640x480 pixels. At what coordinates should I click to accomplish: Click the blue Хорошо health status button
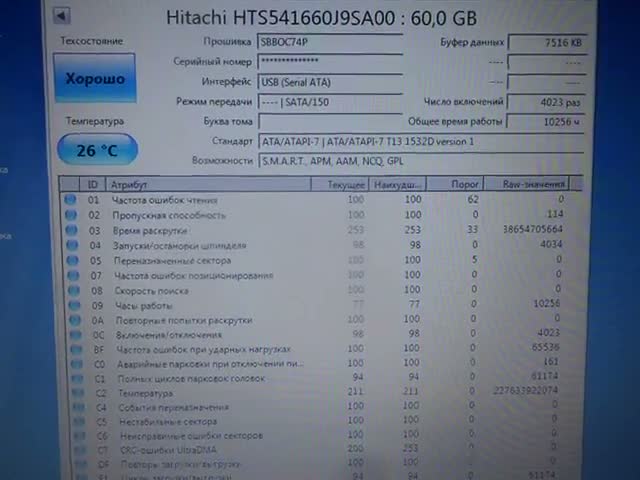click(x=95, y=78)
